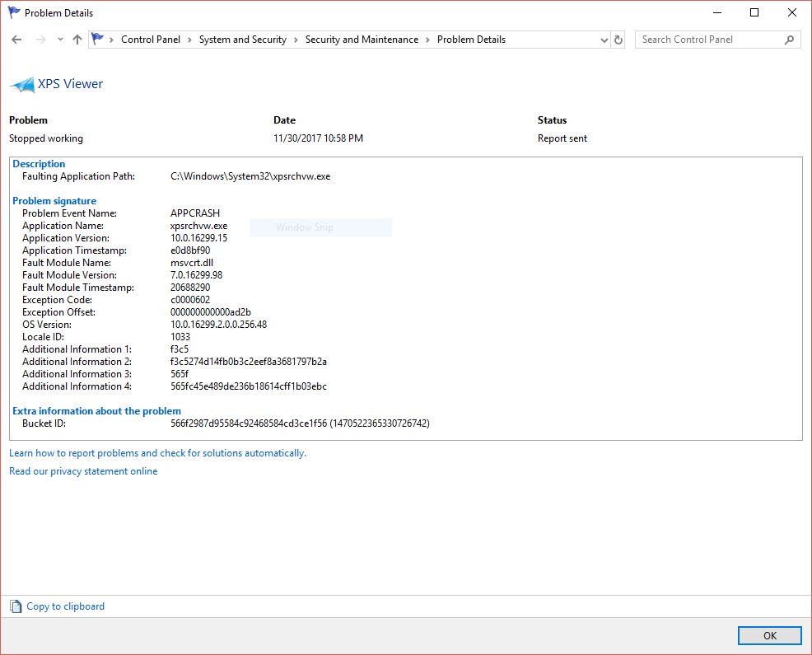812x655 pixels.
Task: Copy problem details to clipboard
Action: (65, 606)
